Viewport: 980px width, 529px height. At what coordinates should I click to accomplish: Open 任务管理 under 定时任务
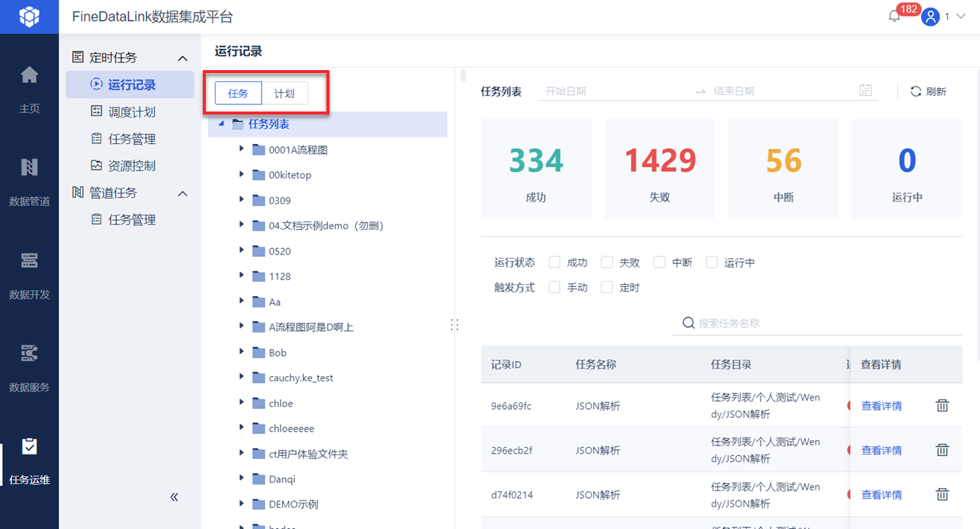pos(130,139)
